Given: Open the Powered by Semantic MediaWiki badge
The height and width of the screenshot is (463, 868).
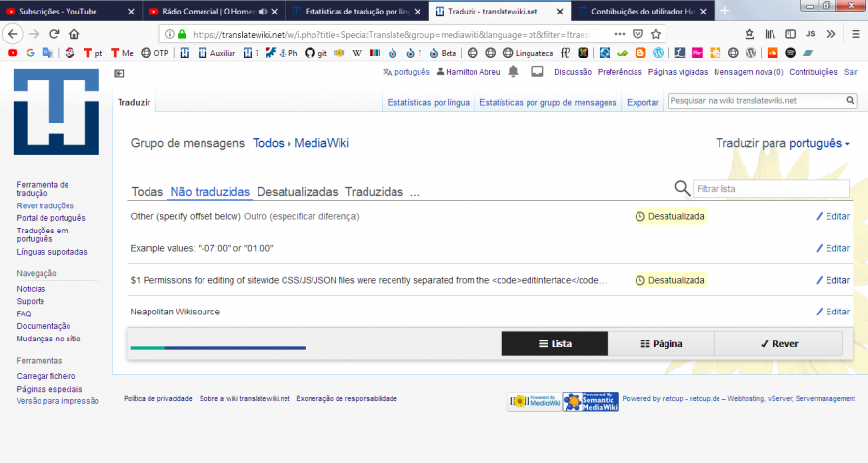Looking at the screenshot, I should coord(591,401).
